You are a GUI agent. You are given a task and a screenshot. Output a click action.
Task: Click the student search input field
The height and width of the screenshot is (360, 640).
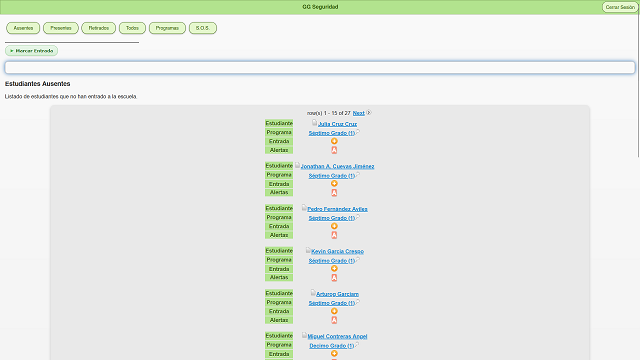click(320, 68)
